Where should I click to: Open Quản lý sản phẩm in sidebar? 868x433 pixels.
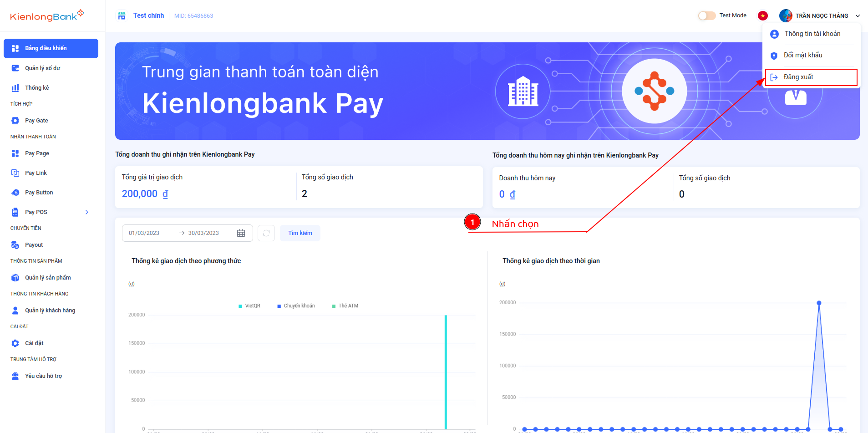point(51,278)
